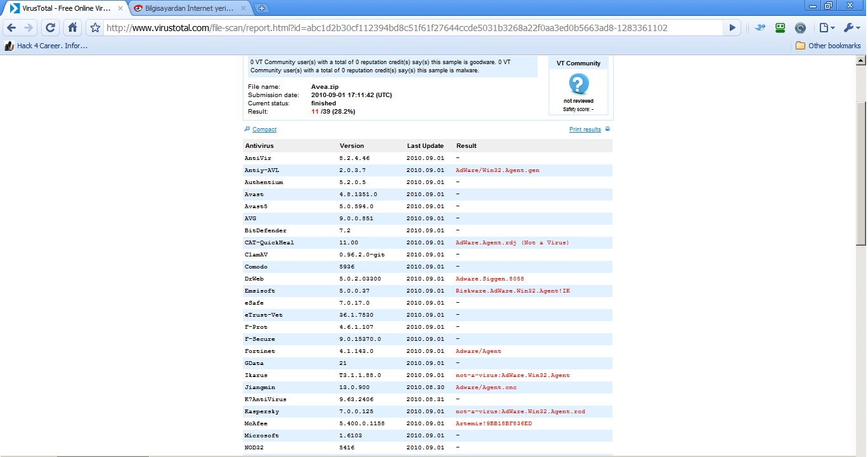The height and width of the screenshot is (457, 868).
Task: Select the Ikarus not-a-virus:AdWare.Win32.Agent result
Action: pyautogui.click(x=513, y=375)
